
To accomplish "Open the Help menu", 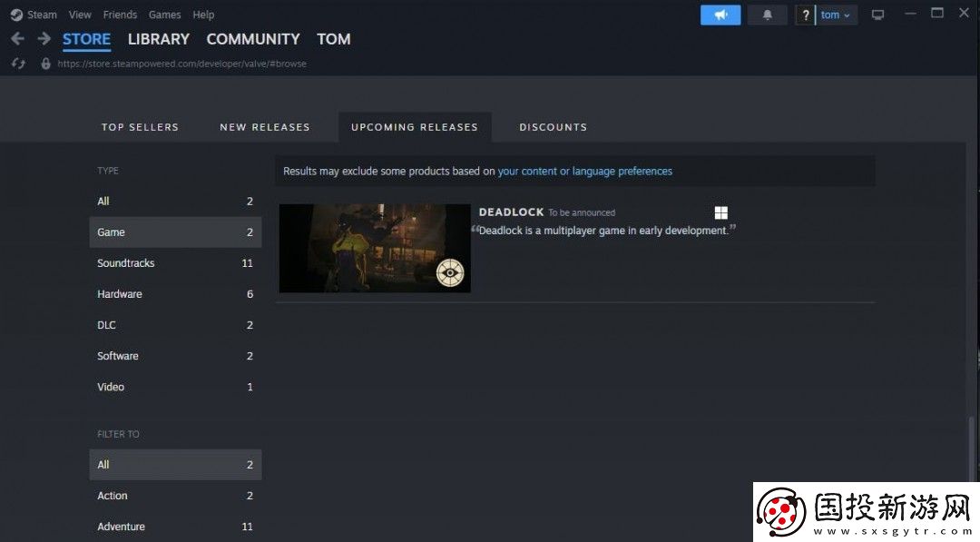I will [203, 15].
